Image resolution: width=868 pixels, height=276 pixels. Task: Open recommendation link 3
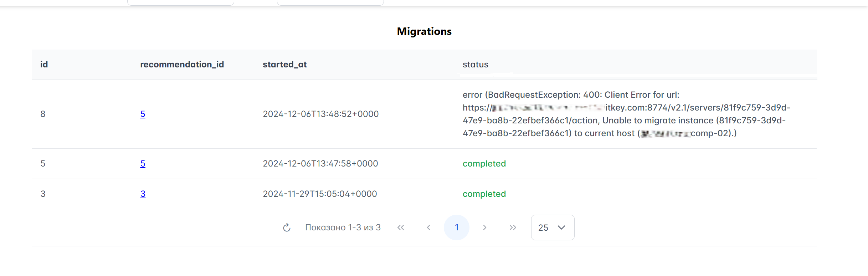143,194
